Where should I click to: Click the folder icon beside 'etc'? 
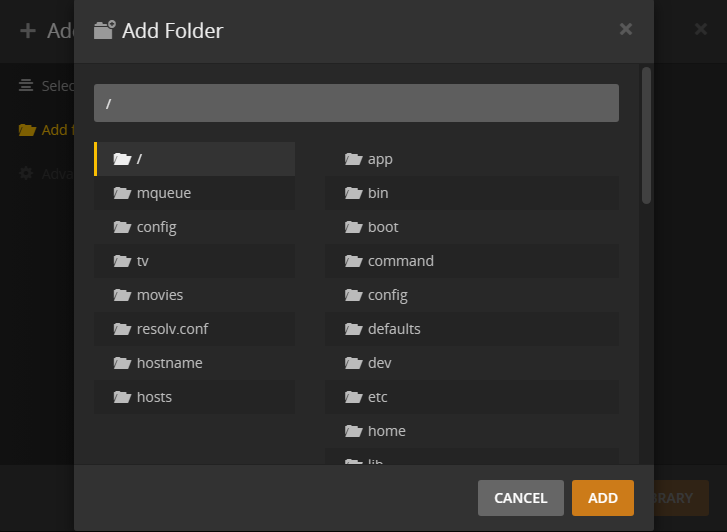coord(352,397)
